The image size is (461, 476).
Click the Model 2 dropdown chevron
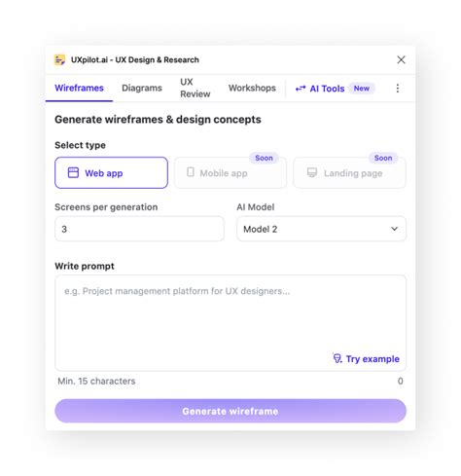pos(394,229)
